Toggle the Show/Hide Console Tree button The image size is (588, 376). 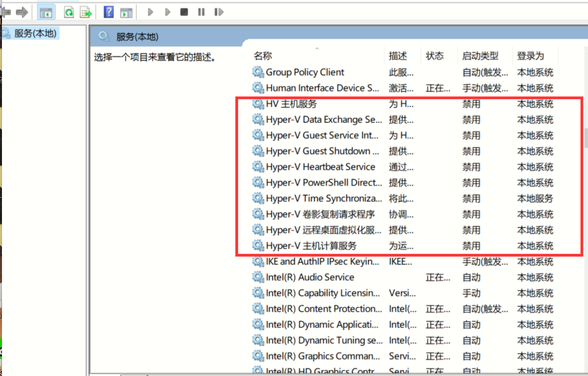point(46,13)
